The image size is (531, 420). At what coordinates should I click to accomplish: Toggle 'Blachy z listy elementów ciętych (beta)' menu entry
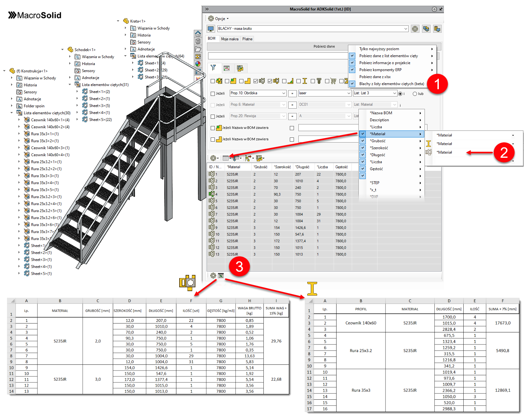click(392, 84)
